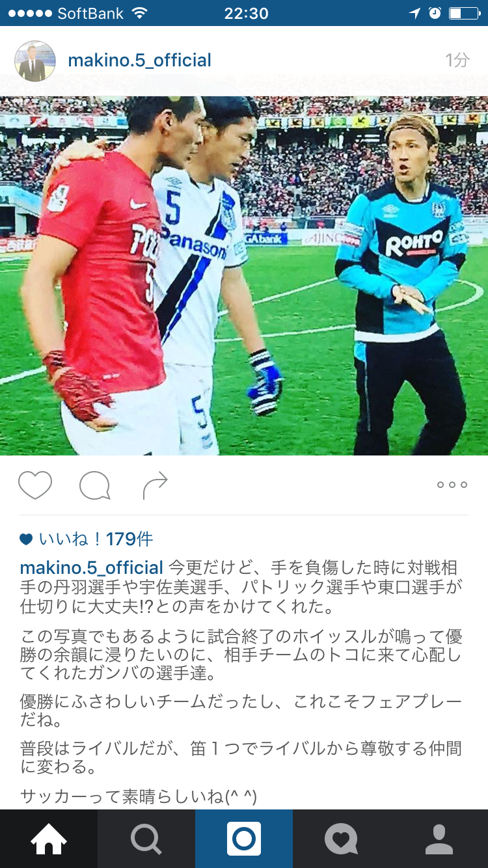Tap the post photo of soccer players

[x=244, y=276]
